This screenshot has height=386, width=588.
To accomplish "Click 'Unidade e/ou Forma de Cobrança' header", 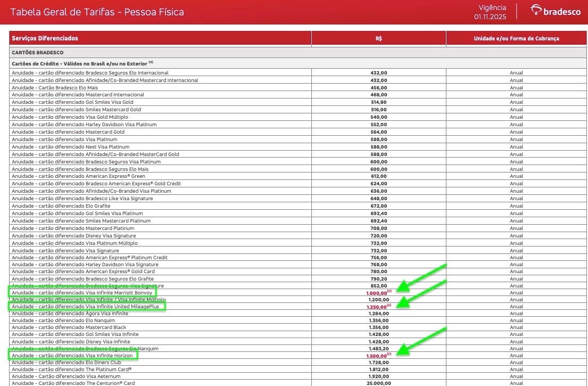I will click(x=516, y=38).
